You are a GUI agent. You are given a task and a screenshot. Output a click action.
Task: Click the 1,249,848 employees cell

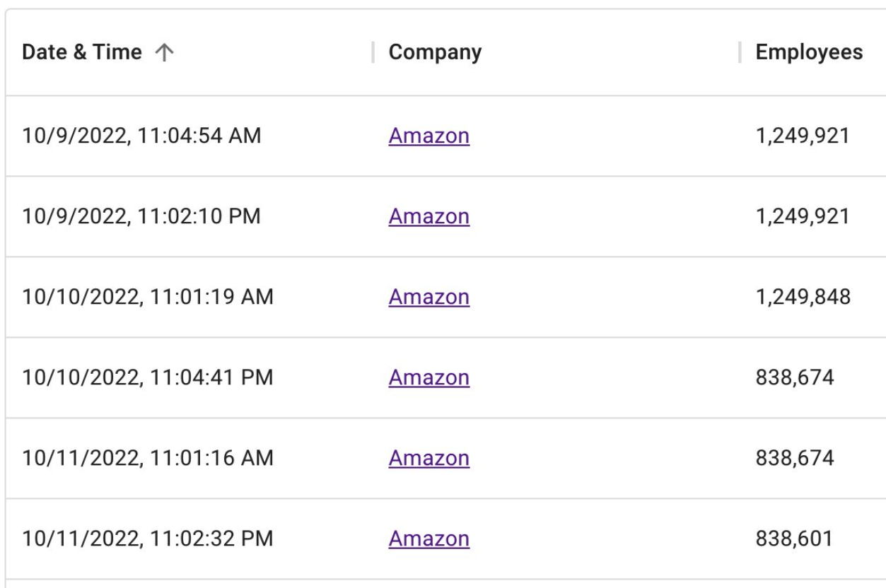pos(803,297)
